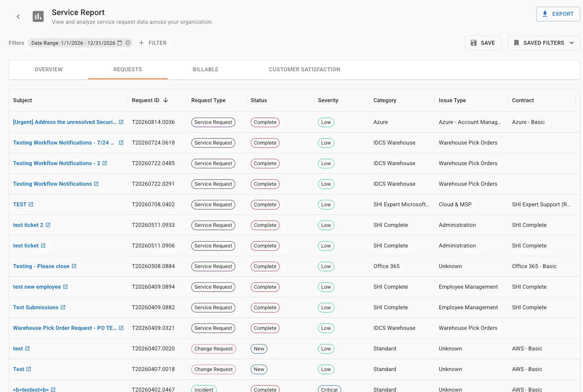The image size is (583, 392).
Task: Sort by Category column header
Action: pos(385,100)
